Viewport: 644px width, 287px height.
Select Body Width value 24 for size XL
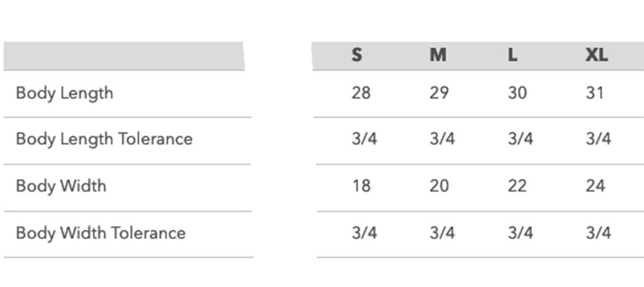coord(596,186)
